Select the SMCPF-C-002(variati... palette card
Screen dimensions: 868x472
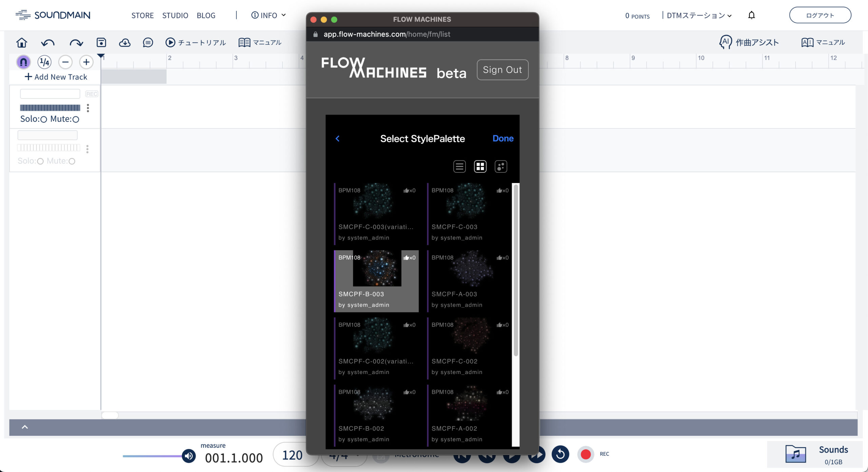[376, 348]
